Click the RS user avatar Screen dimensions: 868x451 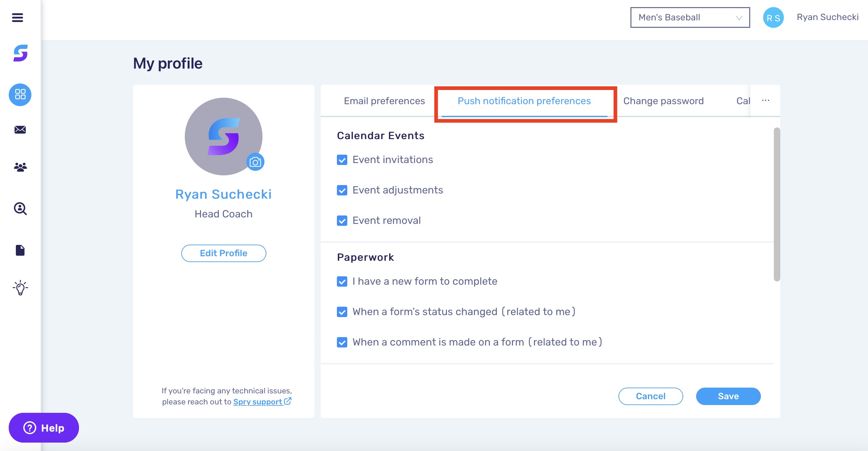773,17
